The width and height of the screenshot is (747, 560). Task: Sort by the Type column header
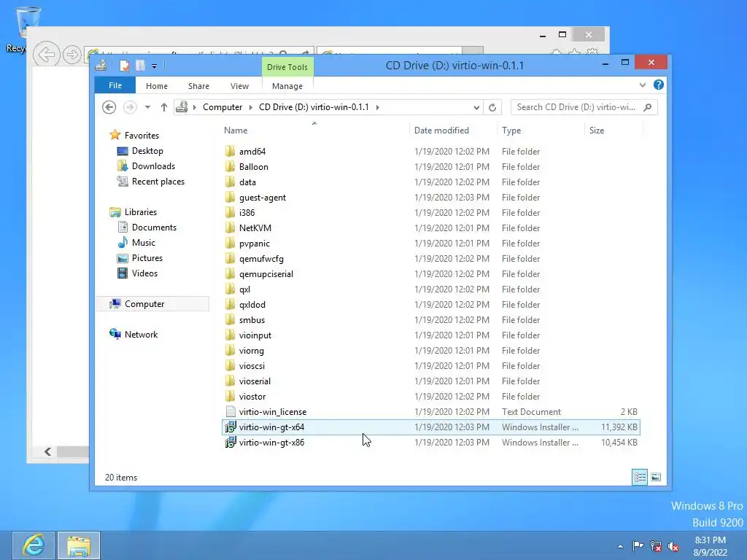point(541,130)
